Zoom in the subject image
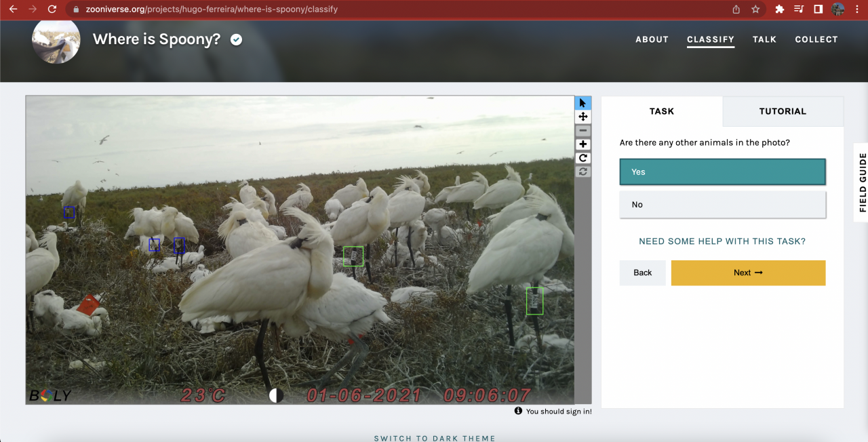868x442 pixels. click(x=583, y=144)
